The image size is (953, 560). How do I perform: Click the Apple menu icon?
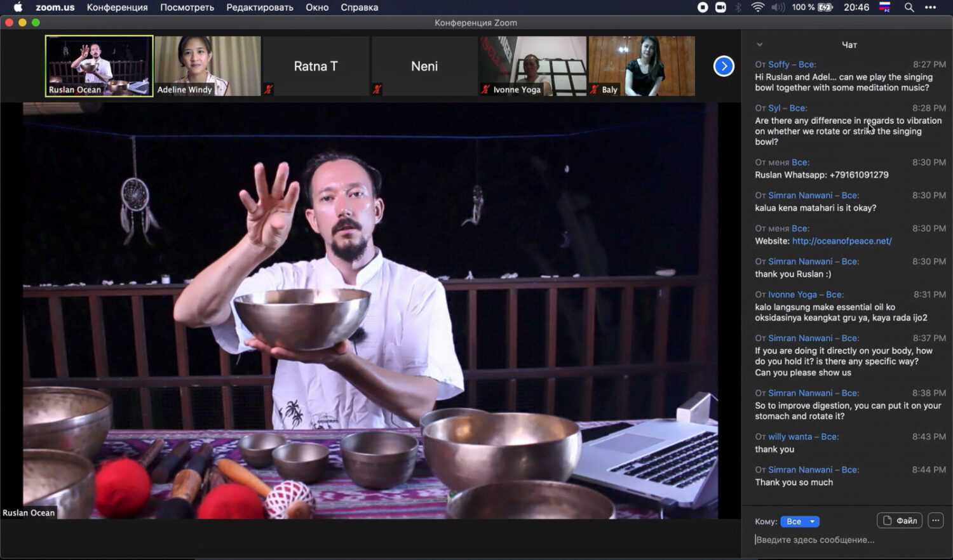coord(18,8)
